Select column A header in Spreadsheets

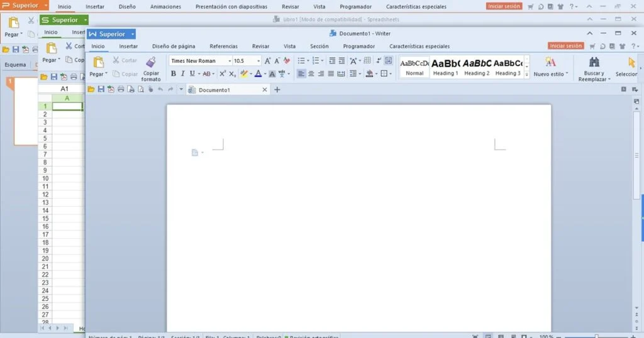(x=67, y=98)
